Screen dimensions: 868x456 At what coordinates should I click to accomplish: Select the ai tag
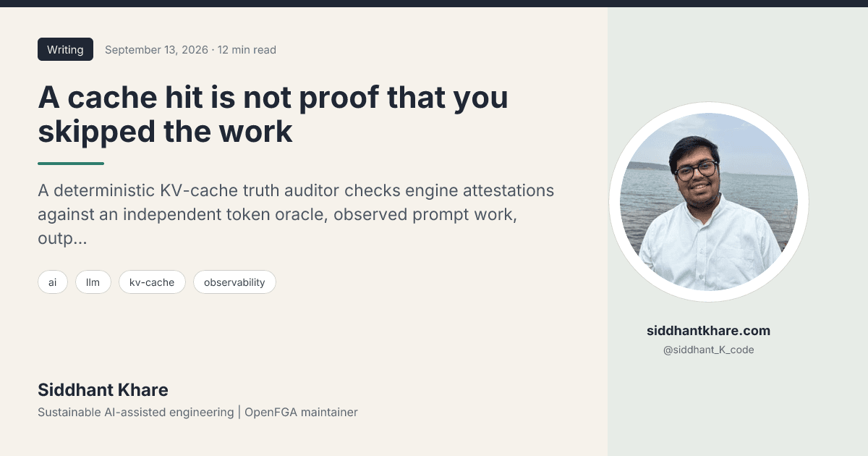click(53, 282)
